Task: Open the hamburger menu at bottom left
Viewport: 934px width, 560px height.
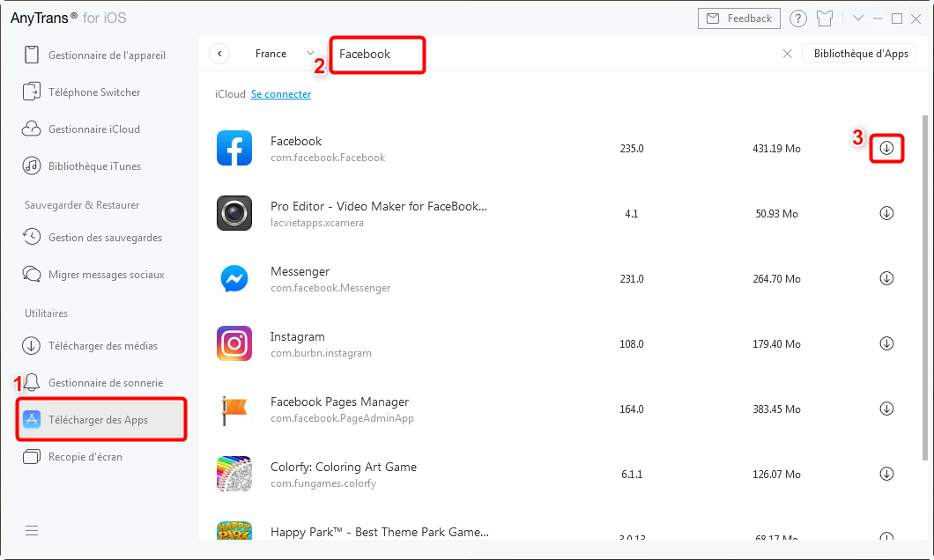Action: click(x=32, y=530)
